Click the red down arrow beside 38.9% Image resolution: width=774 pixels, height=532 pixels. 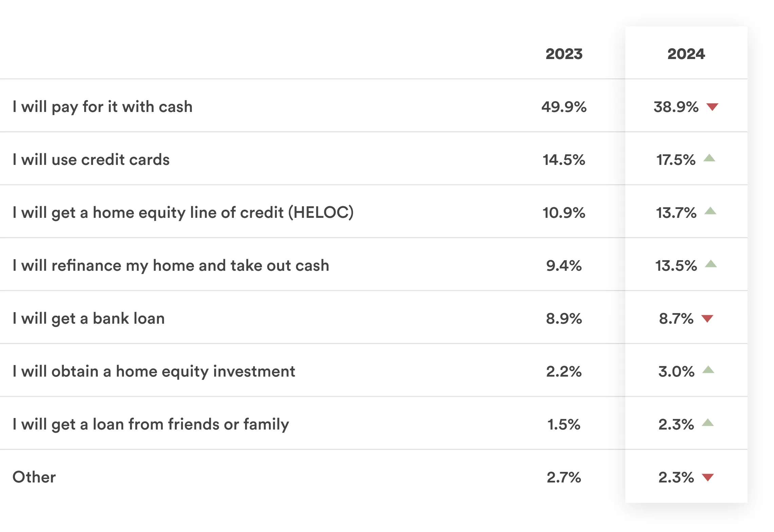pyautogui.click(x=712, y=107)
